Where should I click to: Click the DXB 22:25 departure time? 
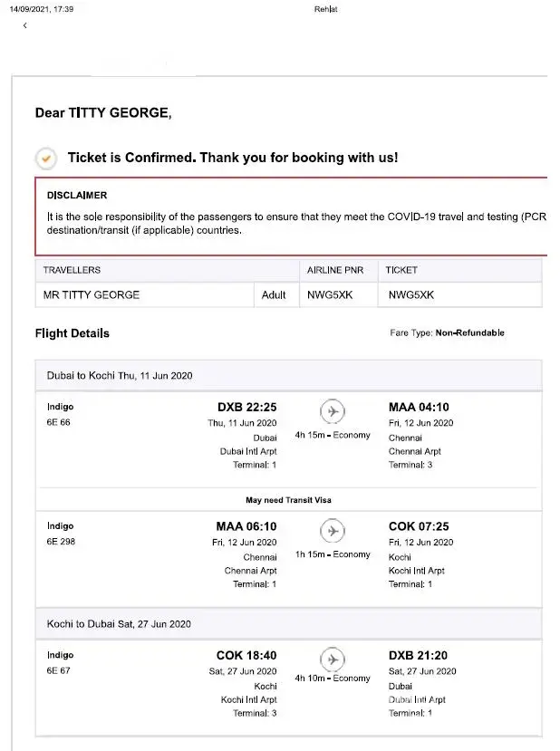pos(246,407)
